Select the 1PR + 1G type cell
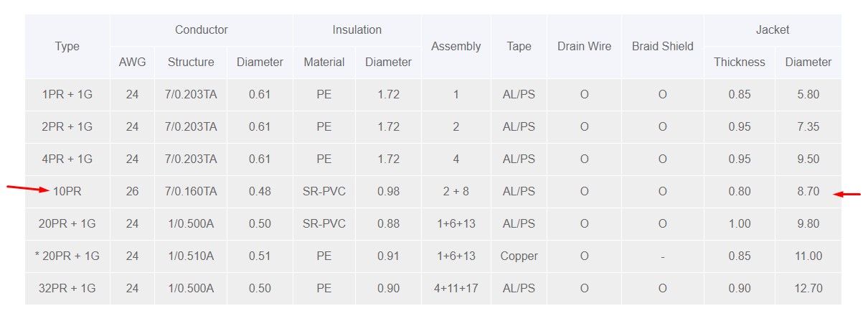 point(67,95)
